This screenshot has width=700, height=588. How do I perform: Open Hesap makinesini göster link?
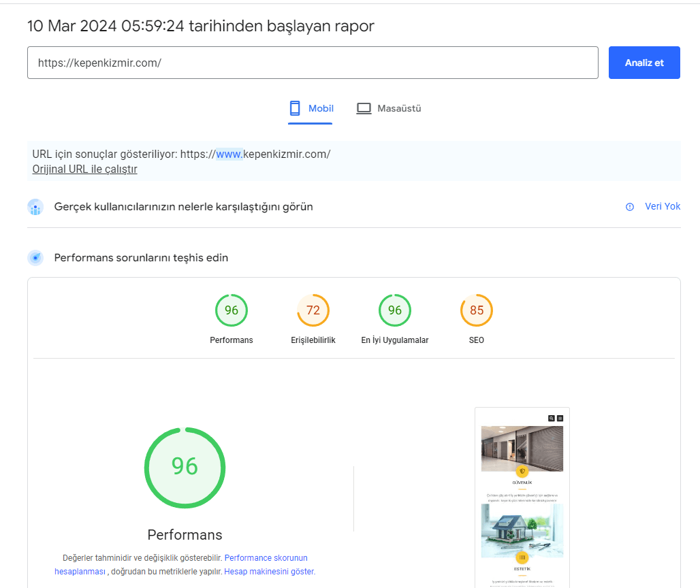(x=270, y=572)
